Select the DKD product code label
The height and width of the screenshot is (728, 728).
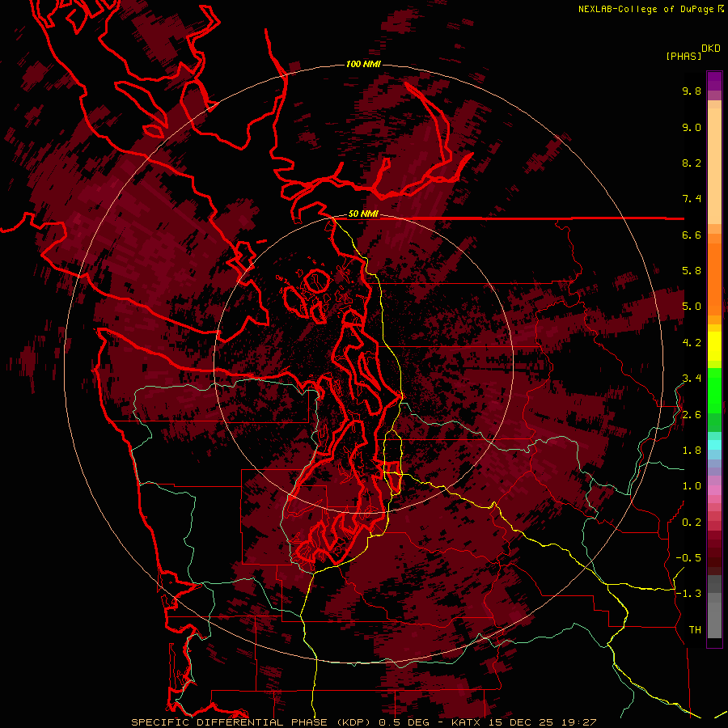(711, 49)
